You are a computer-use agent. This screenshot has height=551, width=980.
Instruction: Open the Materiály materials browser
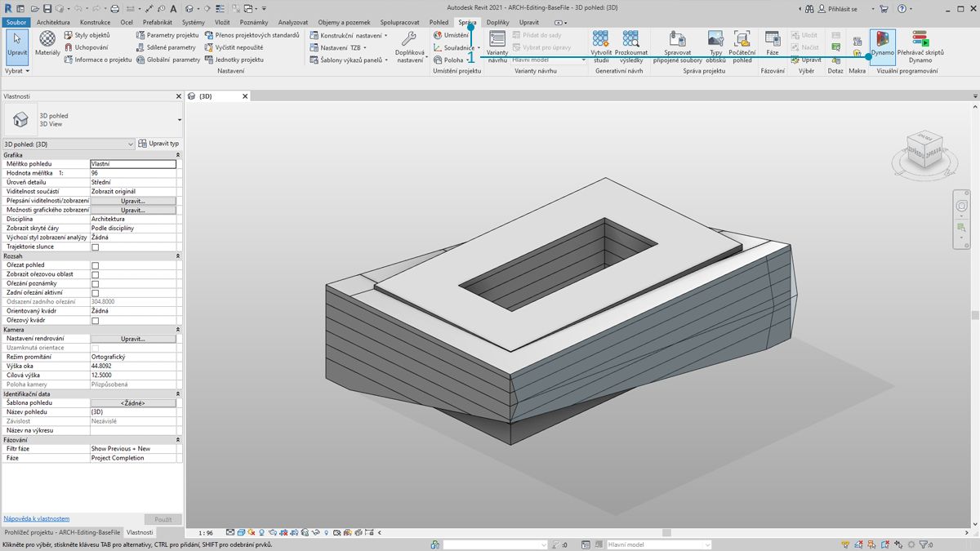pos(47,43)
